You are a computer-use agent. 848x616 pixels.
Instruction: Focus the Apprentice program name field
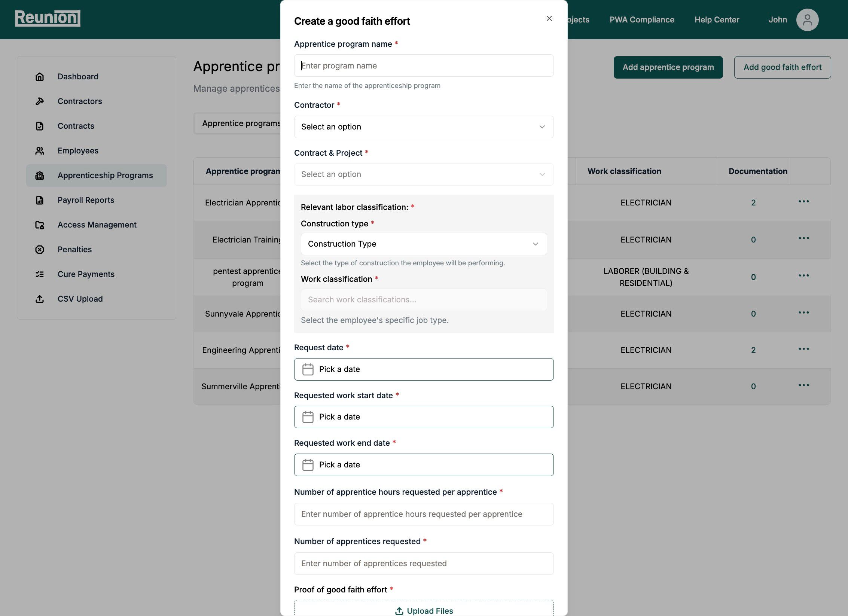tap(424, 66)
